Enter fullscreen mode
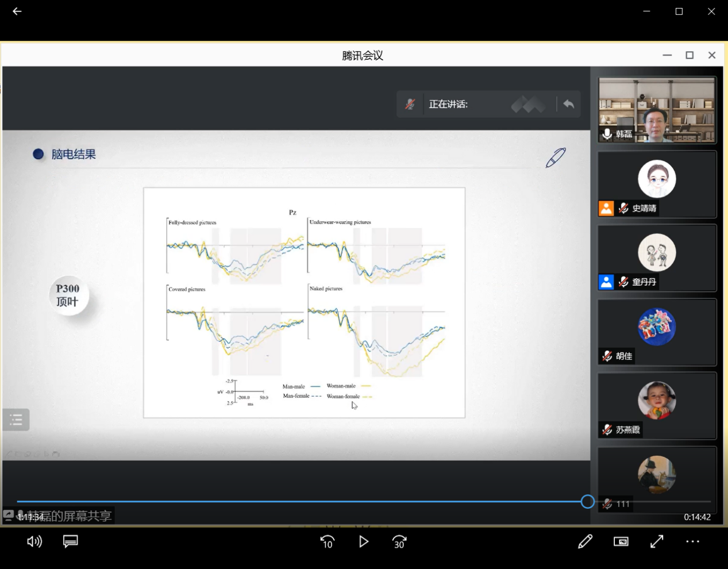 (657, 541)
